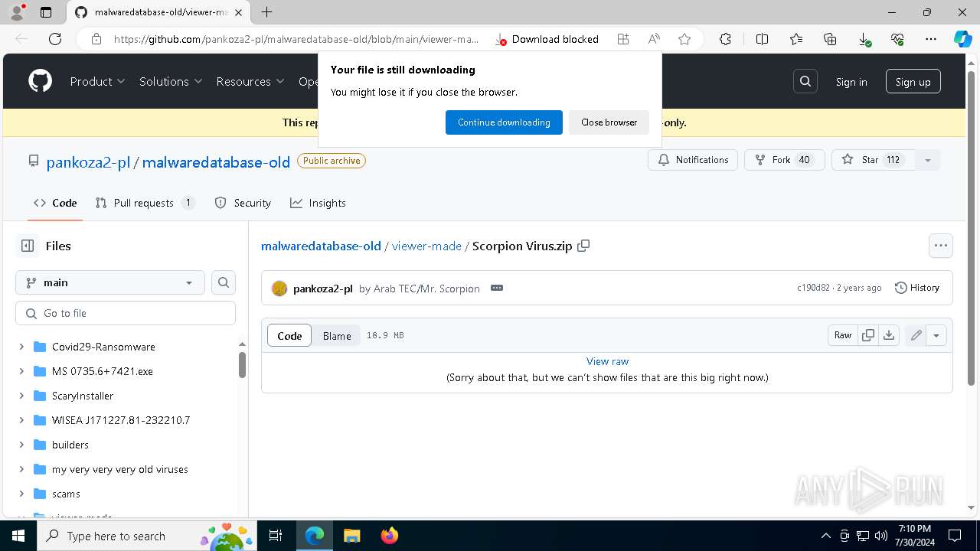Open the View raw link

point(607,361)
